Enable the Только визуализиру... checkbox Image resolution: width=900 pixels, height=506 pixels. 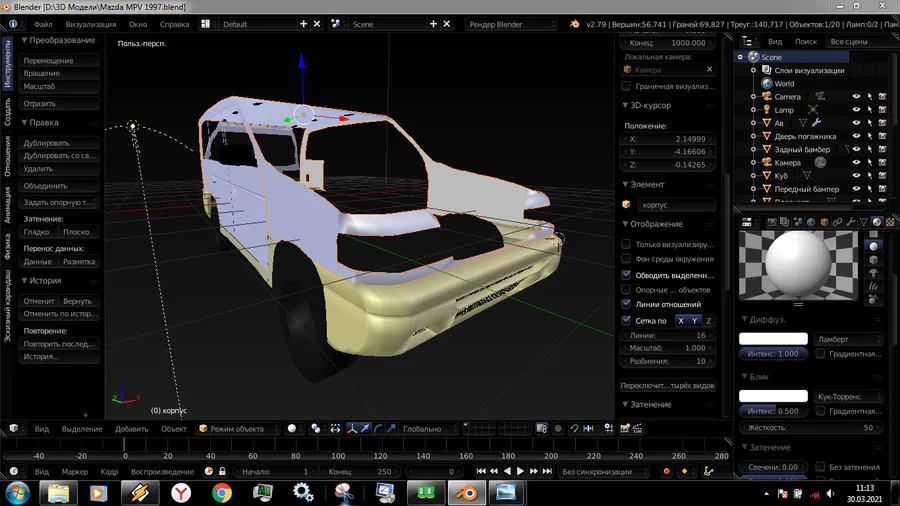(x=626, y=244)
